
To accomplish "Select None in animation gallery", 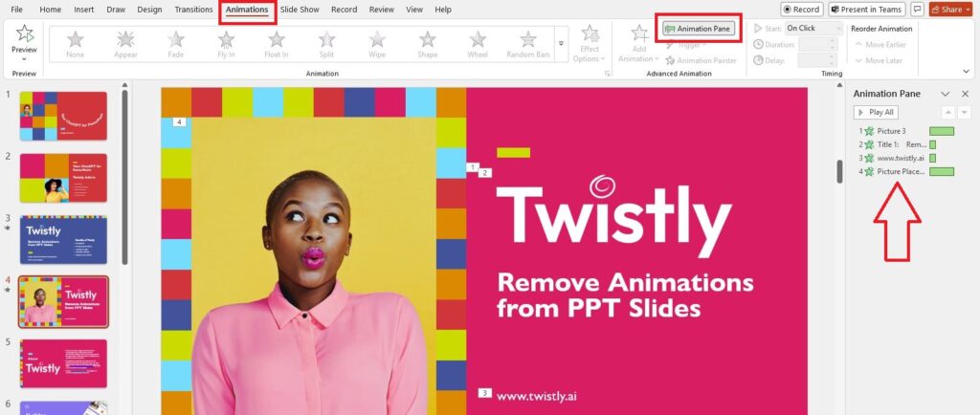I will (x=75, y=44).
